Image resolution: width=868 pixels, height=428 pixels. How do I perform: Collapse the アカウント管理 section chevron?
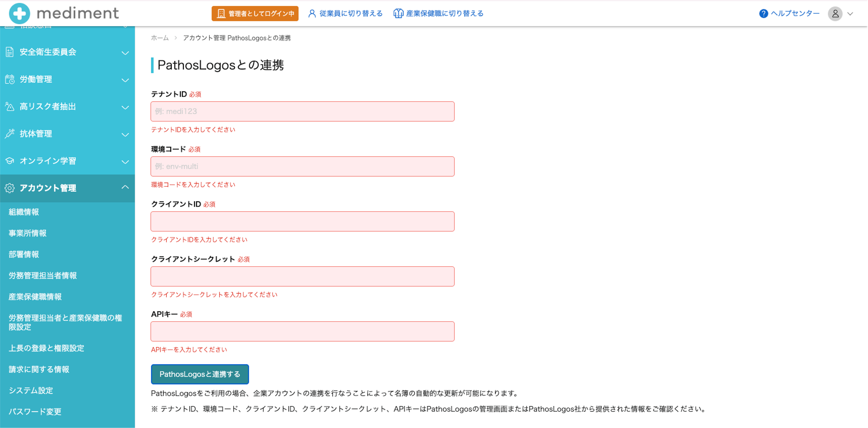click(x=125, y=187)
